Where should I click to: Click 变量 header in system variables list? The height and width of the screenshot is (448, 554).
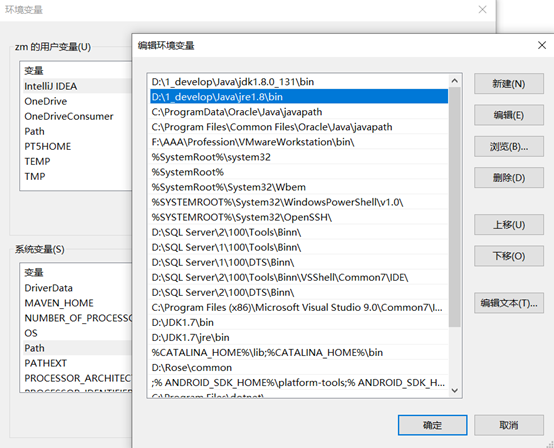click(34, 272)
